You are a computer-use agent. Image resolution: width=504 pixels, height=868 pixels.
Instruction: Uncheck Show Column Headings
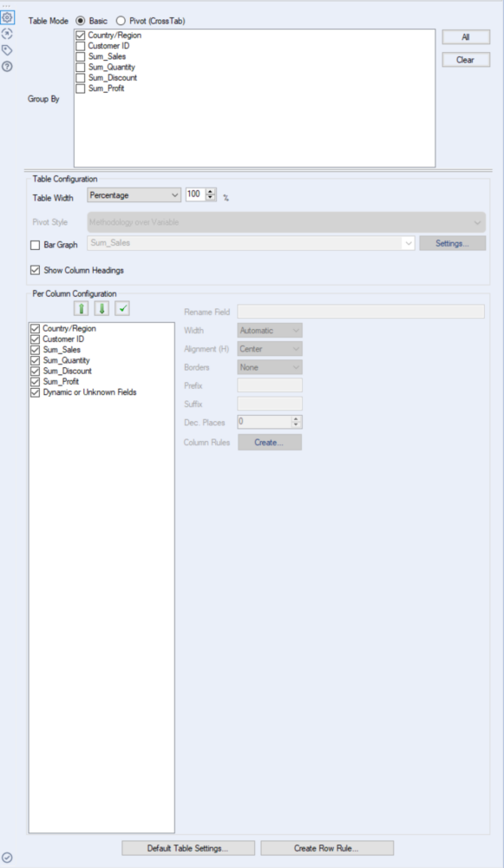[36, 270]
